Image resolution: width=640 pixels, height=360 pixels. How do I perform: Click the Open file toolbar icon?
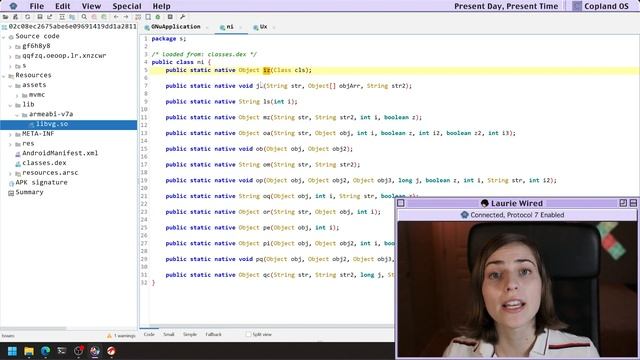click(5, 17)
